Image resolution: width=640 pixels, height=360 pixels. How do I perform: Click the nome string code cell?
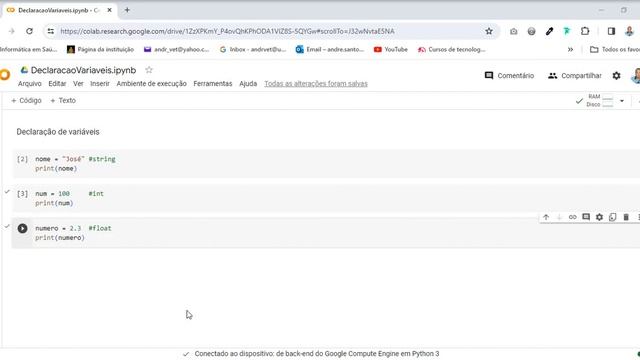pyautogui.click(x=327, y=164)
